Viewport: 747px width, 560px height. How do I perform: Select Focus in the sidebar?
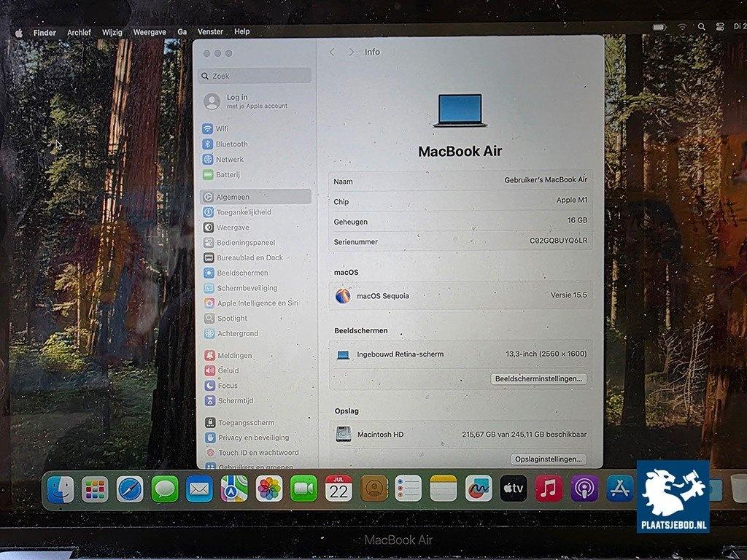(222, 386)
